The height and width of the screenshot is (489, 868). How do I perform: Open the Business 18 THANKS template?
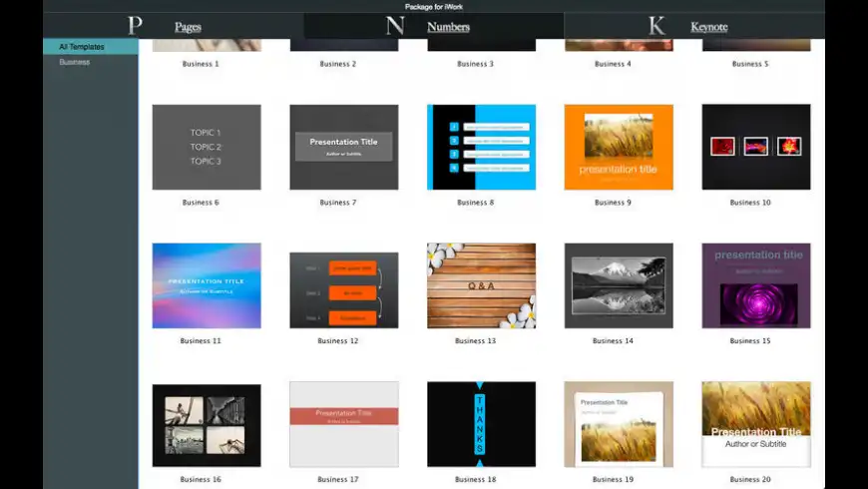coord(481,424)
